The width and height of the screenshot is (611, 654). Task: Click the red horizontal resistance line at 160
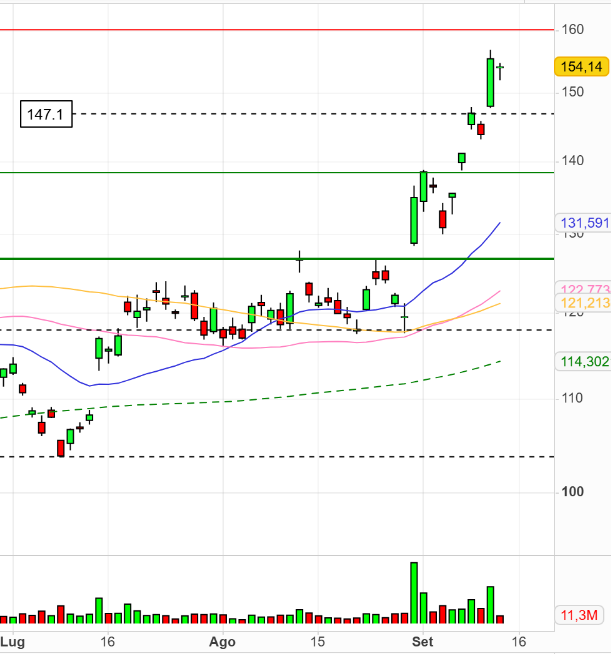(277, 30)
